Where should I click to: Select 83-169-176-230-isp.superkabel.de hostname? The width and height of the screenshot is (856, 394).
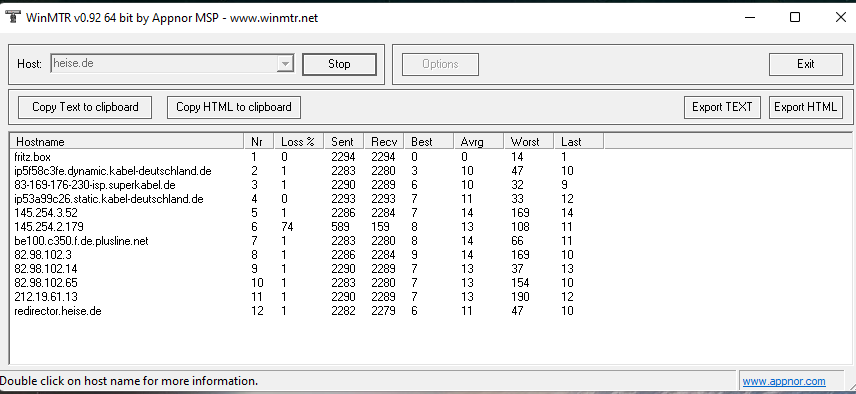pyautogui.click(x=95, y=185)
